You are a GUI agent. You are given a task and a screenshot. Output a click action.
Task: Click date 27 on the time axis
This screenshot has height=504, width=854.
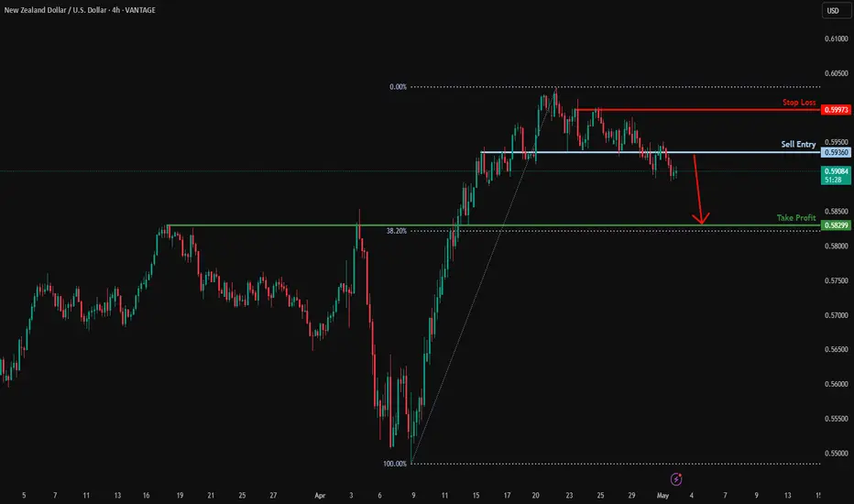coord(273,495)
